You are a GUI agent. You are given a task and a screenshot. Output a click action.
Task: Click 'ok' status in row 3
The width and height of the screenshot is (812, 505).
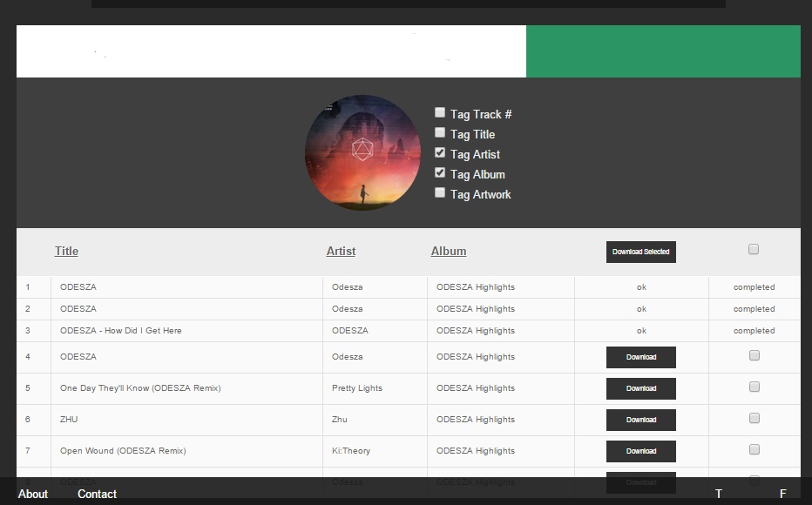click(641, 331)
